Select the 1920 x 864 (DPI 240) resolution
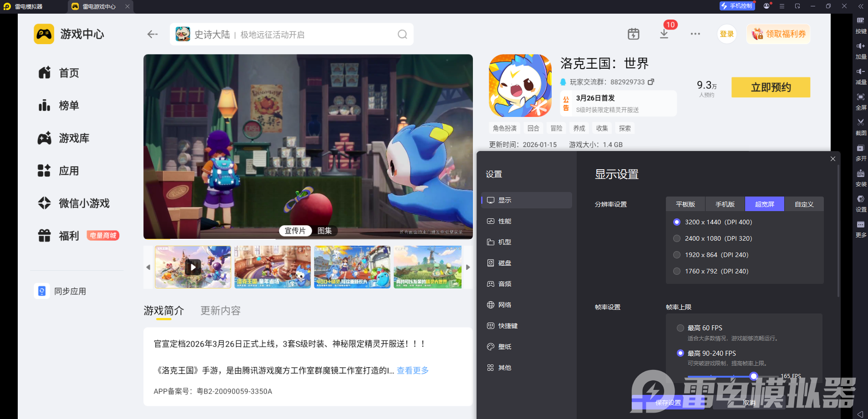The height and width of the screenshot is (419, 868). coord(677,255)
